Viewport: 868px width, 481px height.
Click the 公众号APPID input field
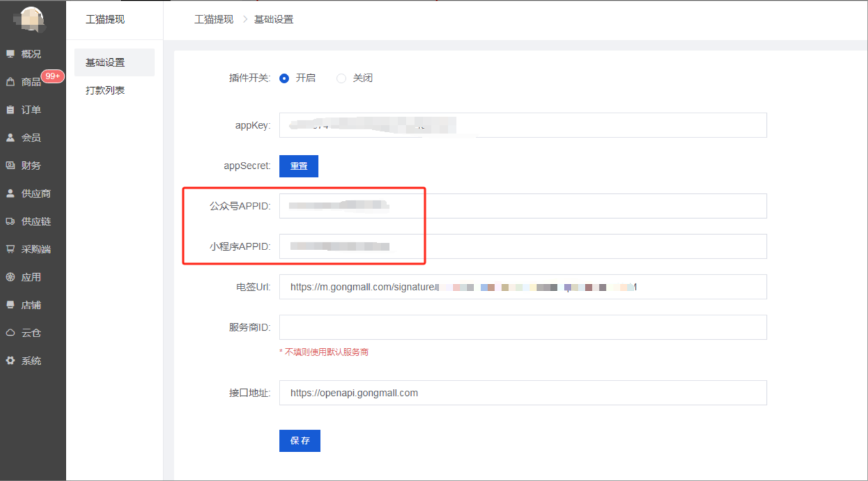point(523,206)
